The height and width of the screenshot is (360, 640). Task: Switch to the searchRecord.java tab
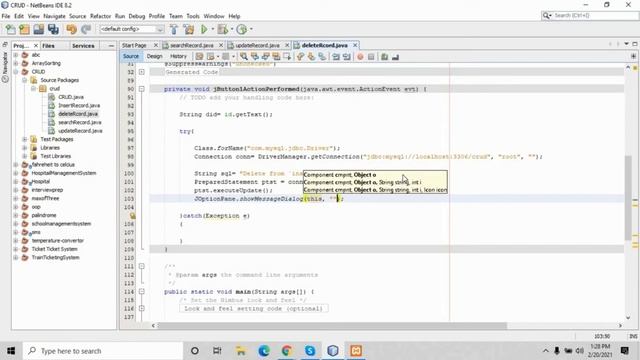point(191,45)
